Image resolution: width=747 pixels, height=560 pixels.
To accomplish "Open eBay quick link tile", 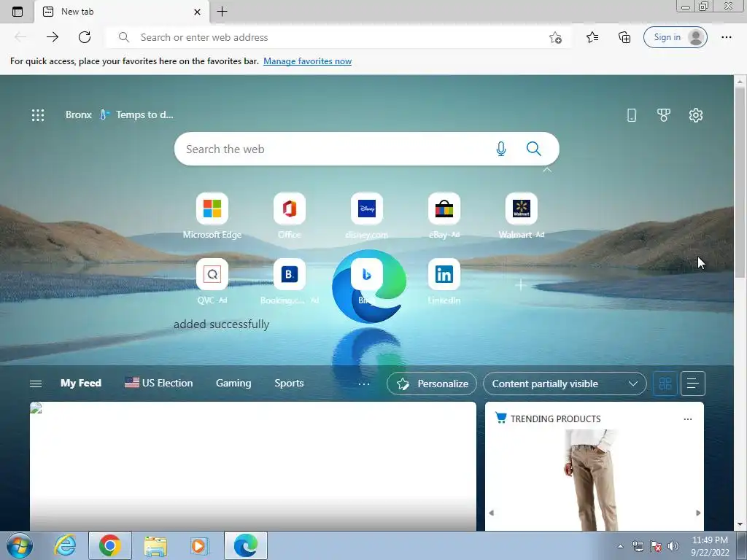I will point(444,216).
